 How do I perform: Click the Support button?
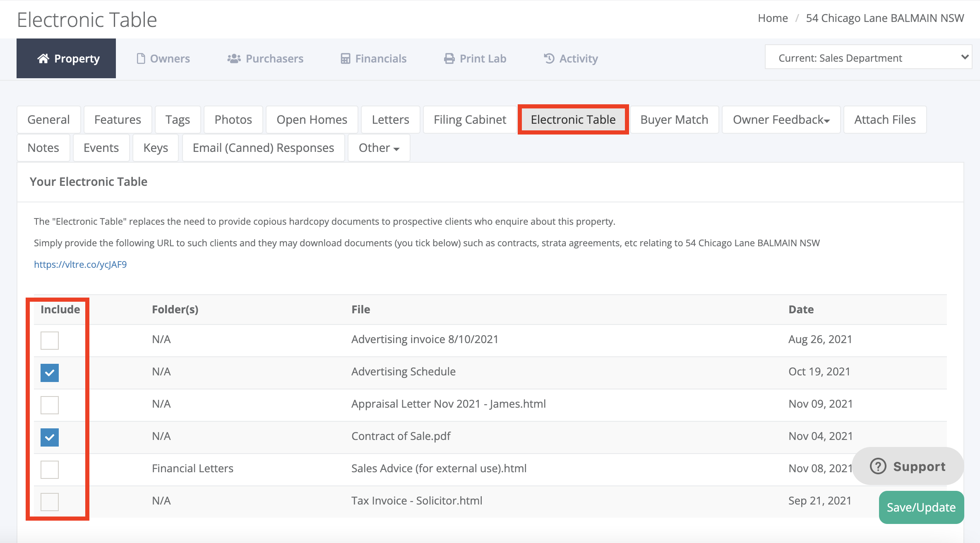(908, 466)
